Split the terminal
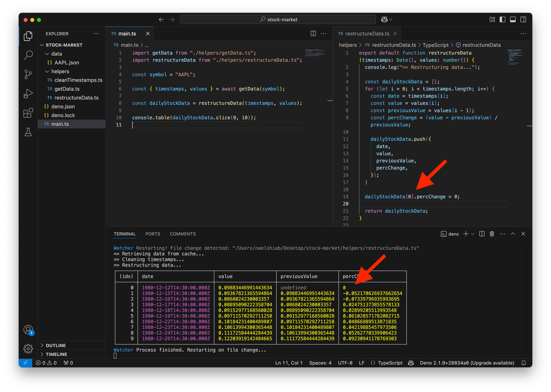This screenshot has width=551, height=392. pyautogui.click(x=482, y=234)
